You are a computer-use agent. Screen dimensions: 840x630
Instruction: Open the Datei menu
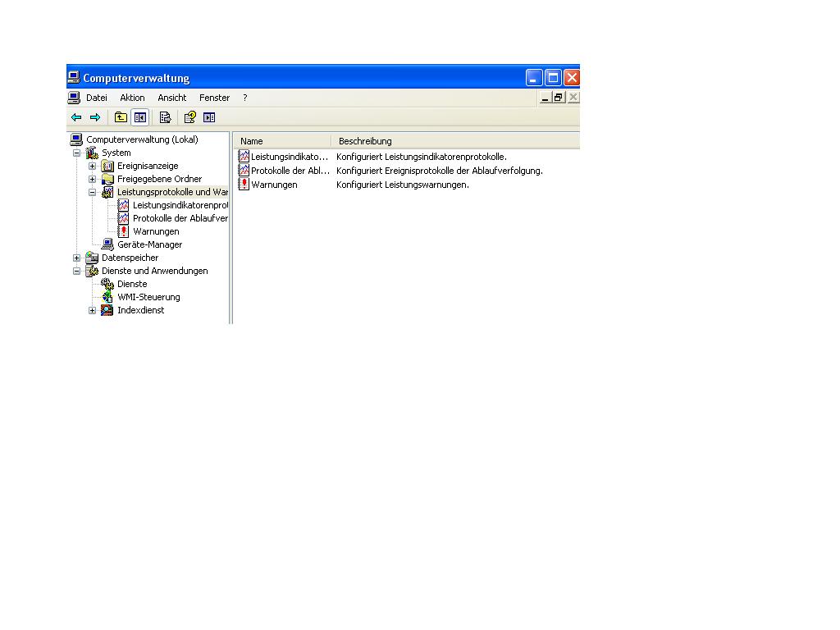(x=97, y=98)
